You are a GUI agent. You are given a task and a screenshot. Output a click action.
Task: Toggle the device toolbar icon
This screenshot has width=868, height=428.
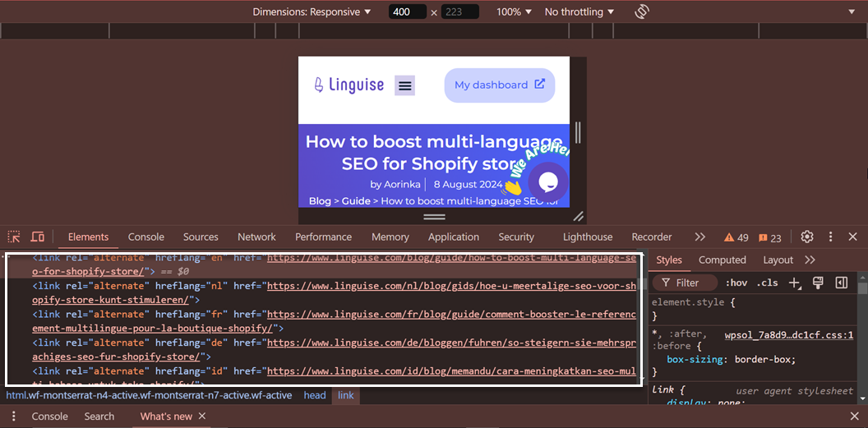[38, 237]
